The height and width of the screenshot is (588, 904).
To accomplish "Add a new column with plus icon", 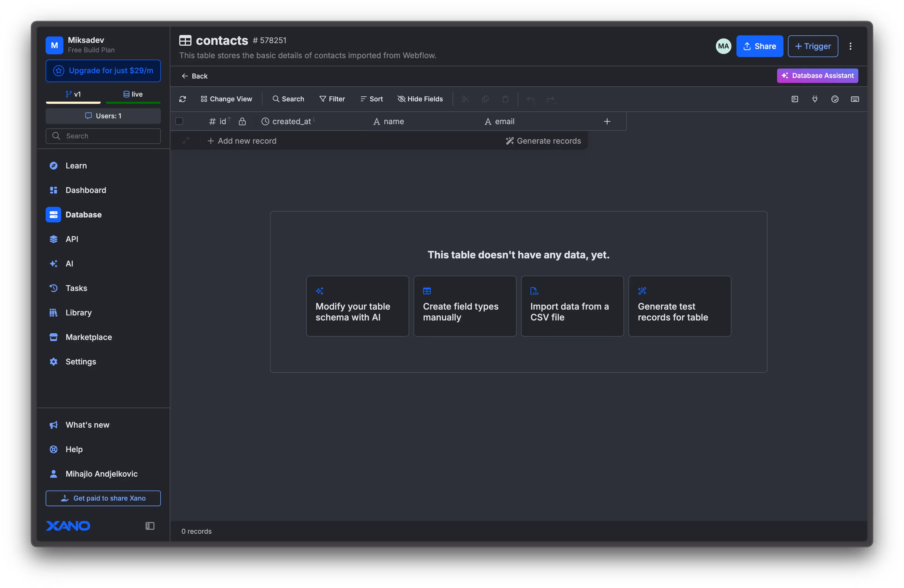I will pos(607,122).
